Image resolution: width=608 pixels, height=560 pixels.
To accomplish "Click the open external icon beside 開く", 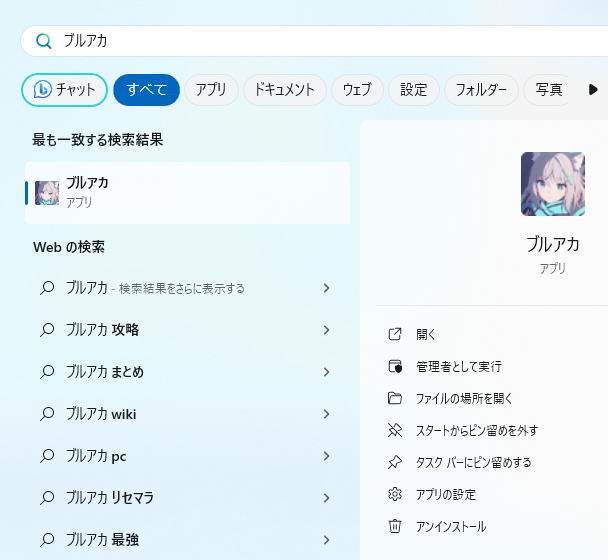I will (395, 334).
